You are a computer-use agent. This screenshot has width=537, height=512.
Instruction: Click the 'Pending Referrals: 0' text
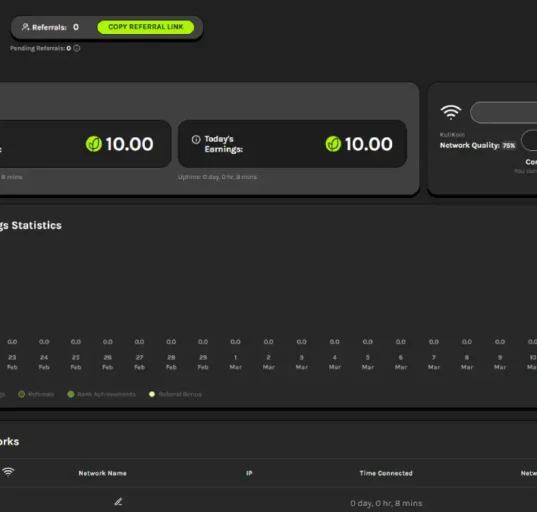pos(40,48)
